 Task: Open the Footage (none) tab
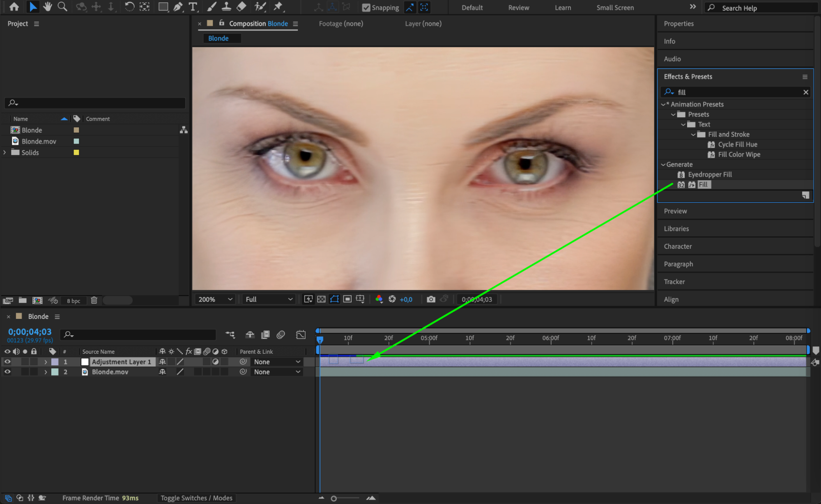point(341,23)
